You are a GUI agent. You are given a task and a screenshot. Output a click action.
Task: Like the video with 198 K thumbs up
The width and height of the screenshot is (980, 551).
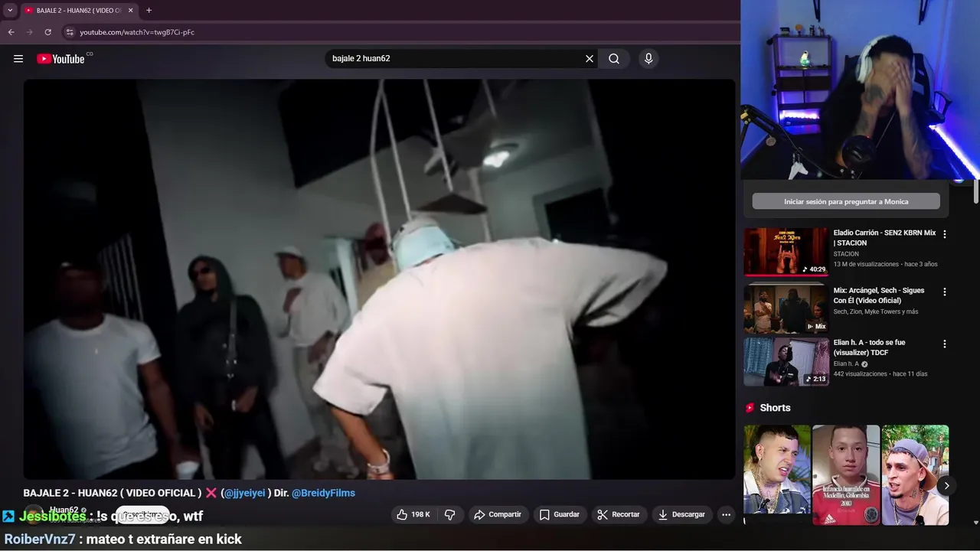[x=413, y=514]
